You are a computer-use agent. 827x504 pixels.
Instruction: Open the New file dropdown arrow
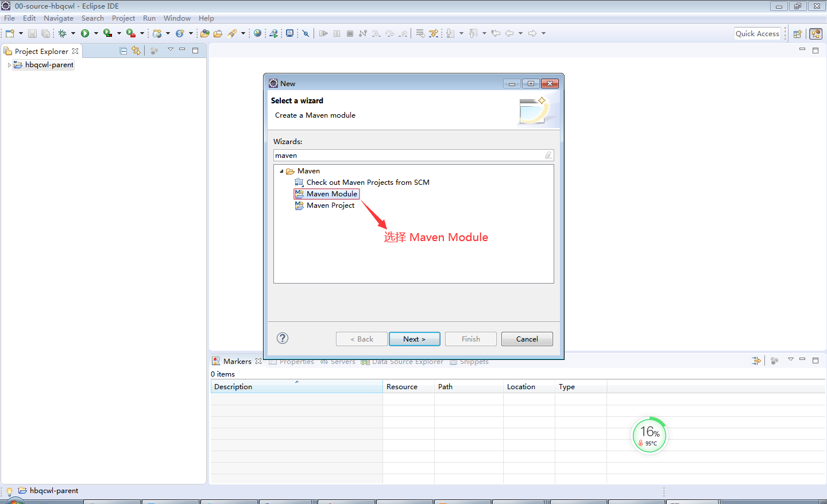[21, 33]
